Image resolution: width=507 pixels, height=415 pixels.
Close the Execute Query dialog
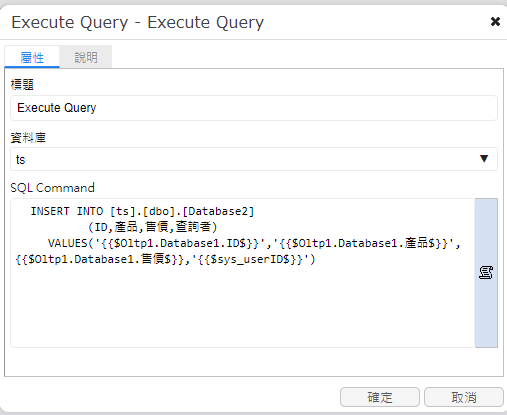click(495, 22)
